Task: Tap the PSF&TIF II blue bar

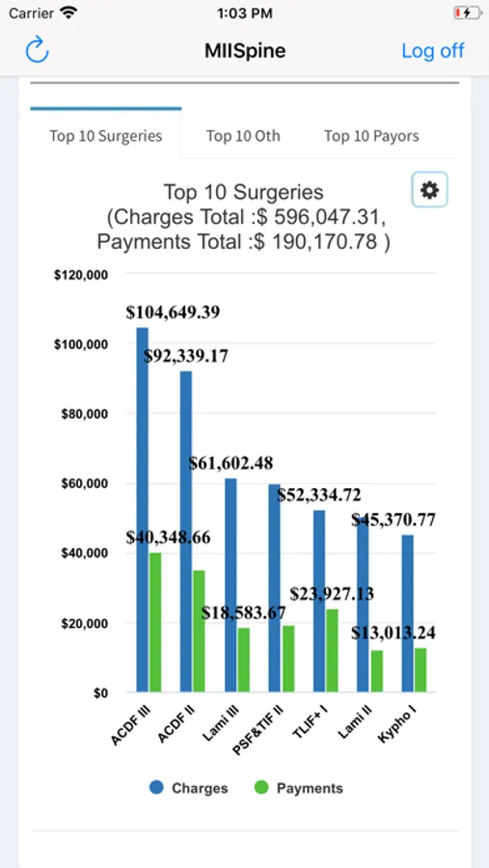Action: click(275, 588)
